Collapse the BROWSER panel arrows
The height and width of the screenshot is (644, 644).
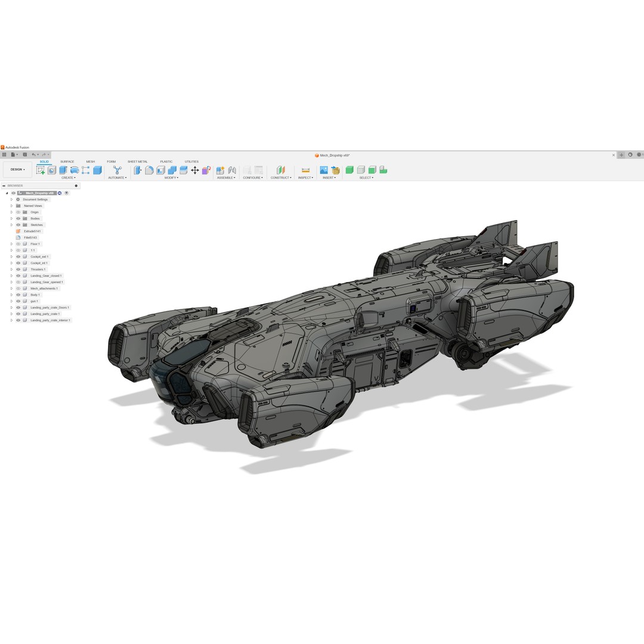(x=4, y=185)
